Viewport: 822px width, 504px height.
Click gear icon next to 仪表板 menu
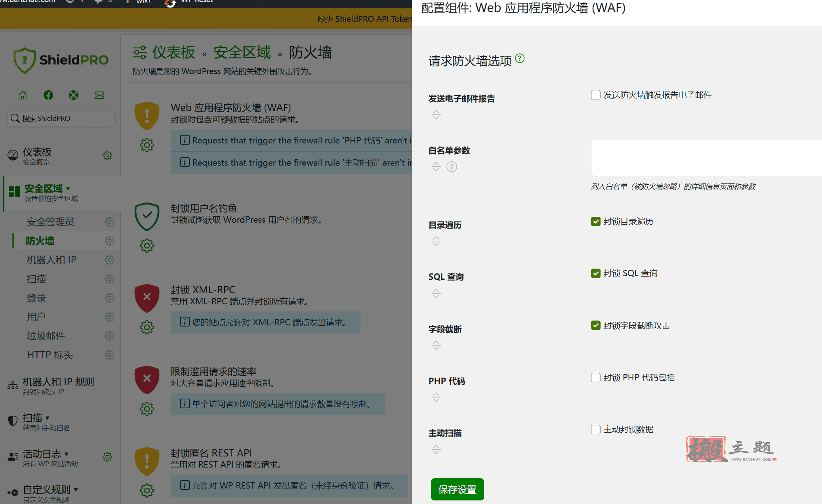point(107,155)
